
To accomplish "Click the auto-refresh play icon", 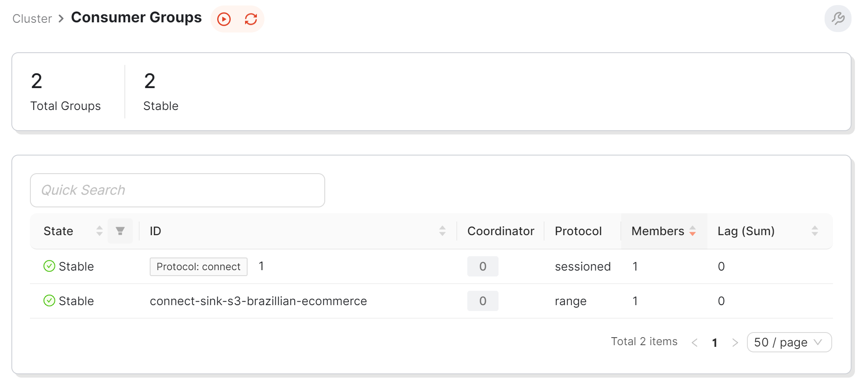I will [x=224, y=19].
